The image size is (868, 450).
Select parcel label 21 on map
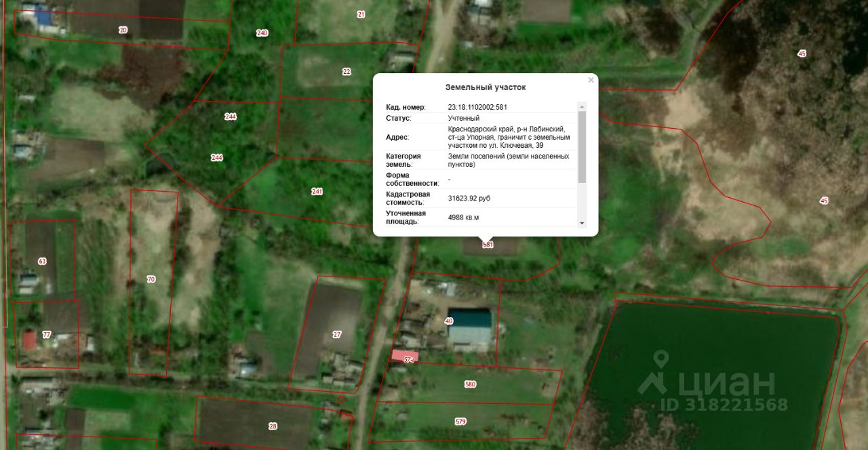(x=361, y=14)
